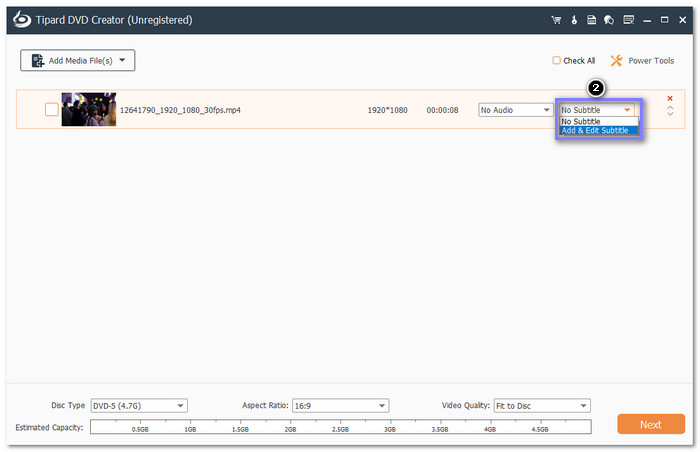700x452 pixels.
Task: Expand the Add Media File(s) dropdown arrow
Action: pyautogui.click(x=122, y=60)
